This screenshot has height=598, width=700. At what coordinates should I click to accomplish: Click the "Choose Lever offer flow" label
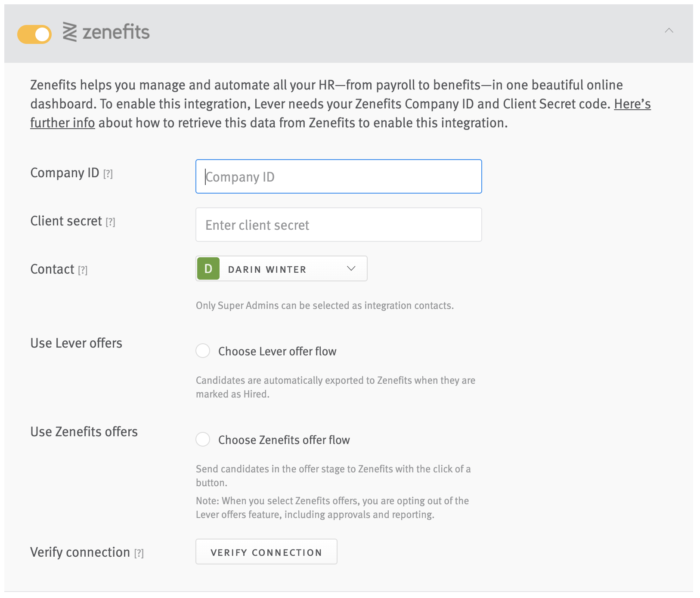[277, 351]
